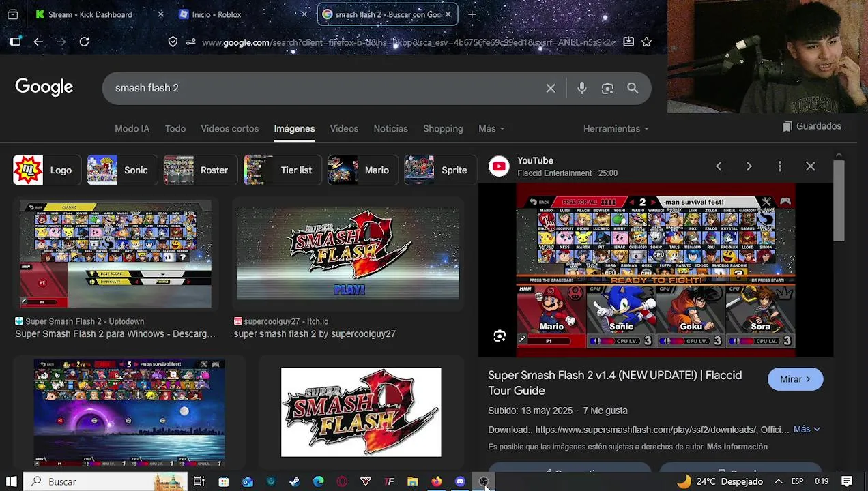
Task: Open File Explorer from the taskbar
Action: [x=413, y=481]
